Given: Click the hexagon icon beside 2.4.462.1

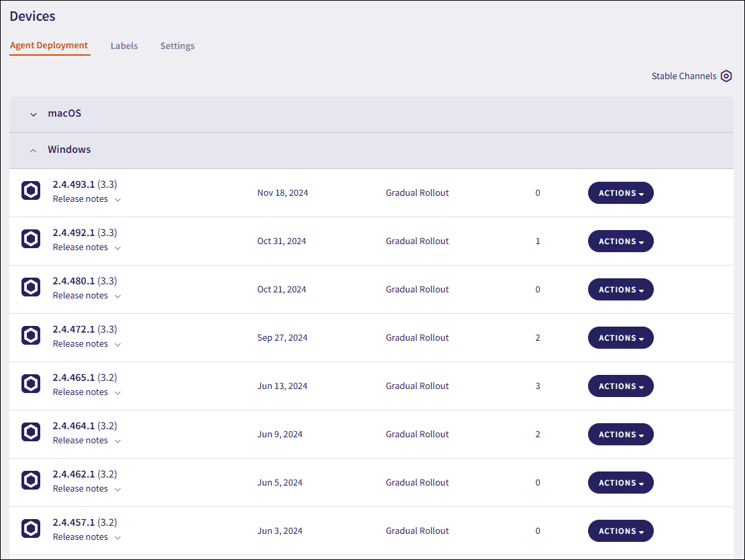Looking at the screenshot, I should pos(31,480).
